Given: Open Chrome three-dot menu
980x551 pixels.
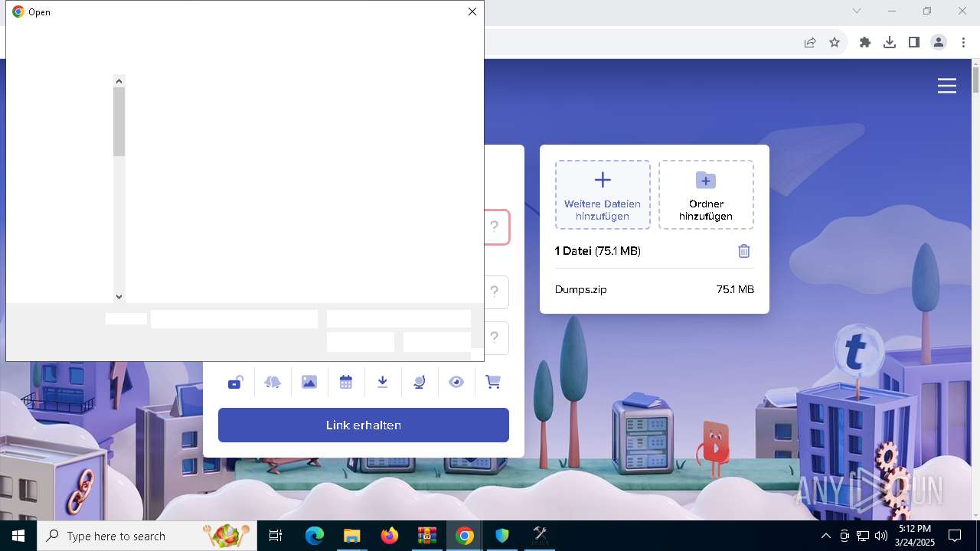Looking at the screenshot, I should tap(963, 42).
